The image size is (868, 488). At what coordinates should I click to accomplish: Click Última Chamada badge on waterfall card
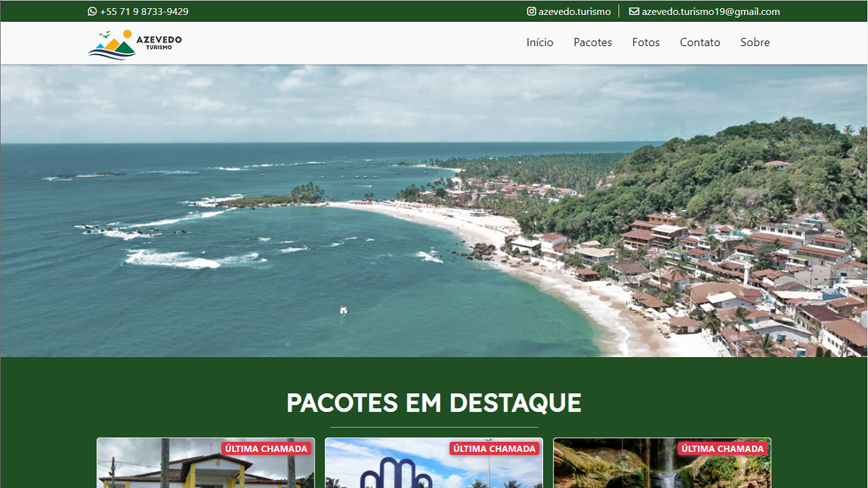pos(723,449)
